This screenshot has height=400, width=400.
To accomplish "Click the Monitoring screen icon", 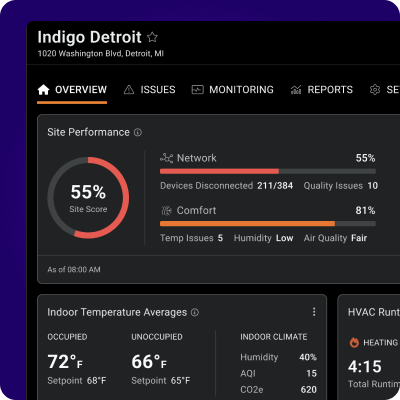I will tap(197, 90).
